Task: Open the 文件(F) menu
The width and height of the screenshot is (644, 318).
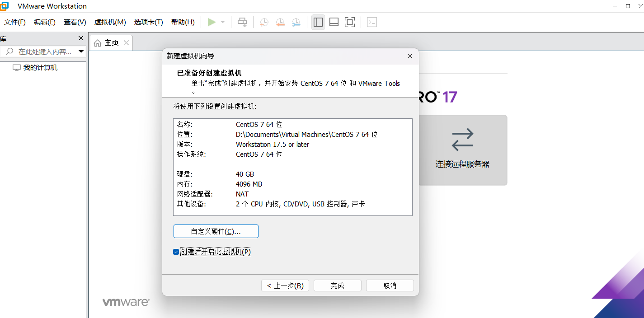Action: (15, 22)
